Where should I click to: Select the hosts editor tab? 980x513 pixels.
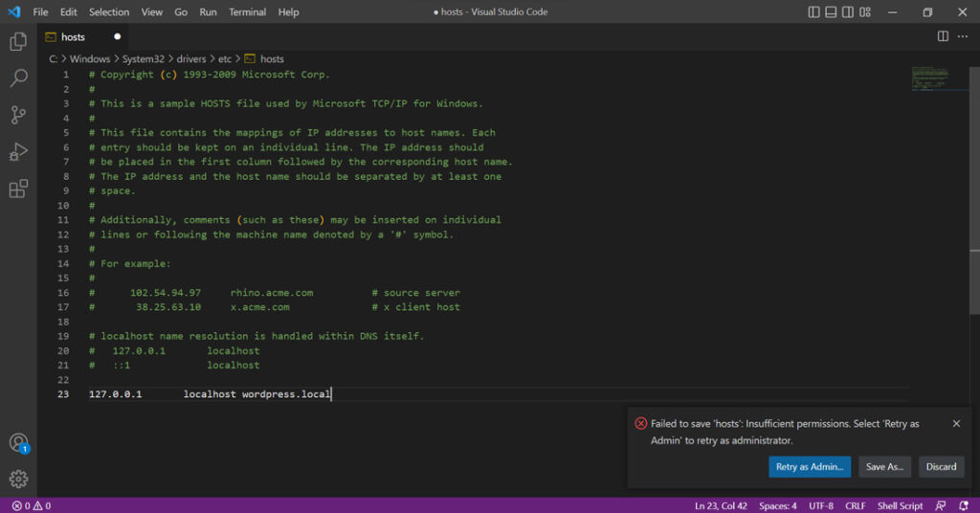(74, 36)
